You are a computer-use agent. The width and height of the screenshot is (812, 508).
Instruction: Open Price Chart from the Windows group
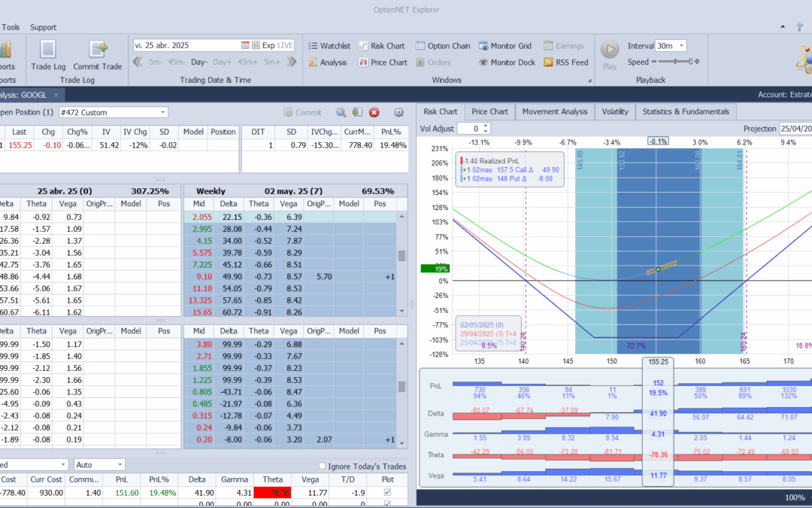[x=383, y=62]
